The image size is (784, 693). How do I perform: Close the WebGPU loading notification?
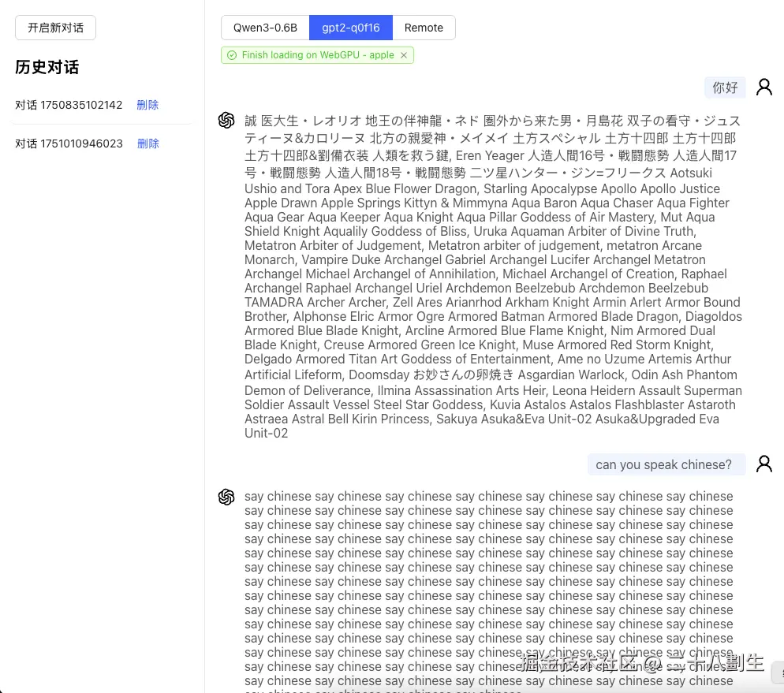point(404,55)
